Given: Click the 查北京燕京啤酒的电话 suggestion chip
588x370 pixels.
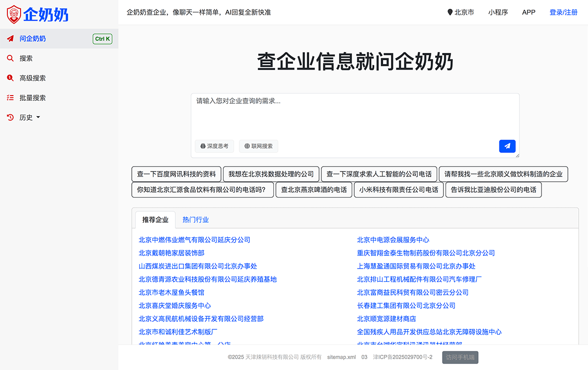Looking at the screenshot, I should pos(314,189).
